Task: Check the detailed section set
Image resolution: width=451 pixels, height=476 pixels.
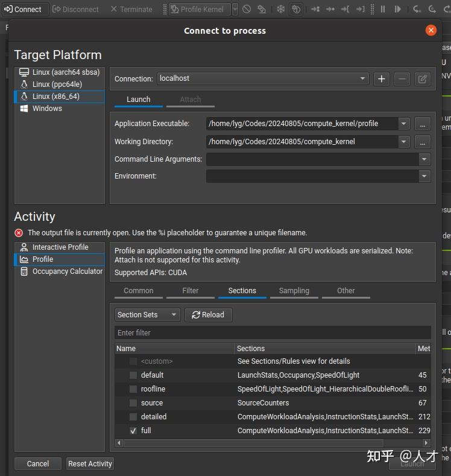Action: (x=133, y=417)
